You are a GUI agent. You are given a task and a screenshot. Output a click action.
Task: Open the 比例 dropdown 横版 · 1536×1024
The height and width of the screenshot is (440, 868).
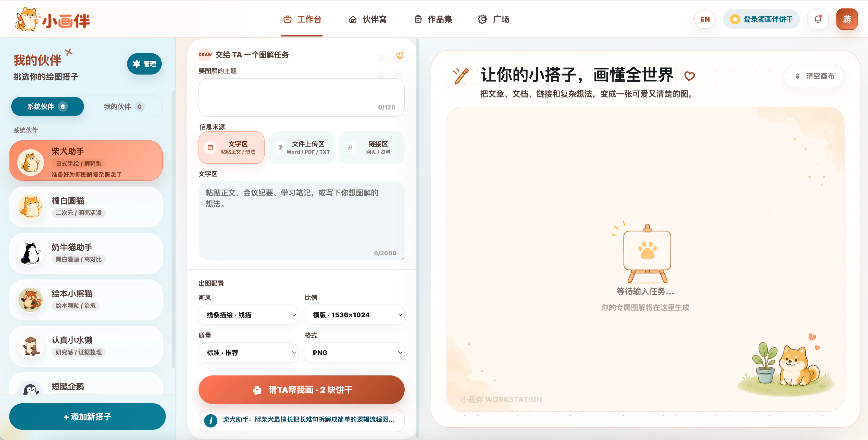(354, 315)
